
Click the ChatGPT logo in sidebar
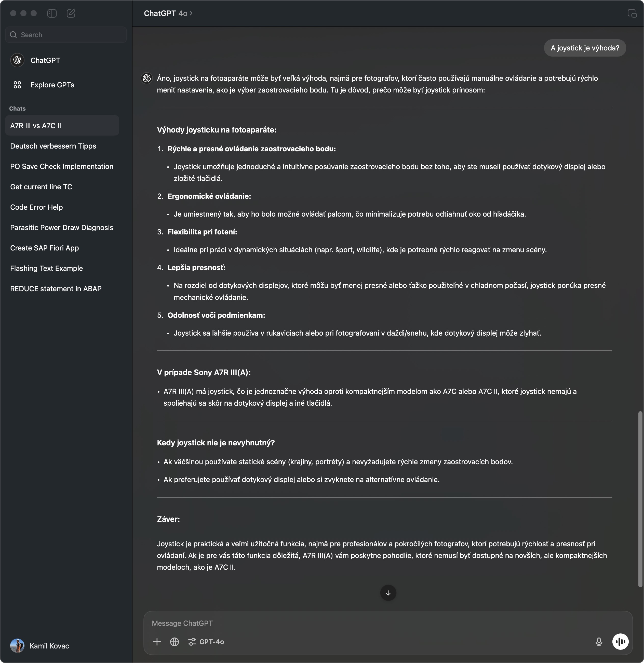[x=17, y=60]
